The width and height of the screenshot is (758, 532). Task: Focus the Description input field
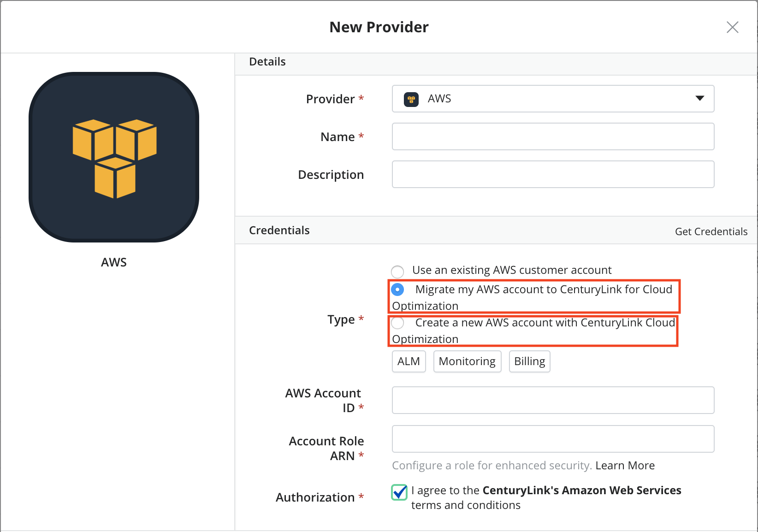click(x=553, y=174)
